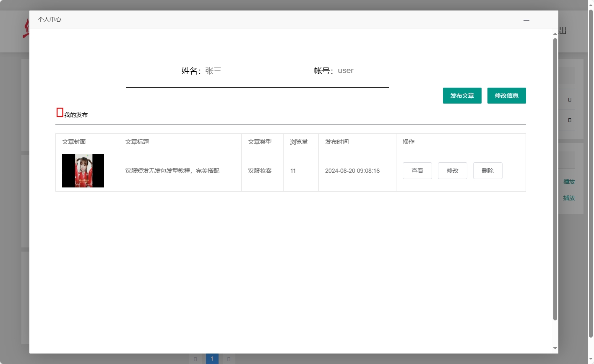Screen dimensions: 594x364
Task: Click the upper small icon in the right sidebar
Action: (x=569, y=99)
